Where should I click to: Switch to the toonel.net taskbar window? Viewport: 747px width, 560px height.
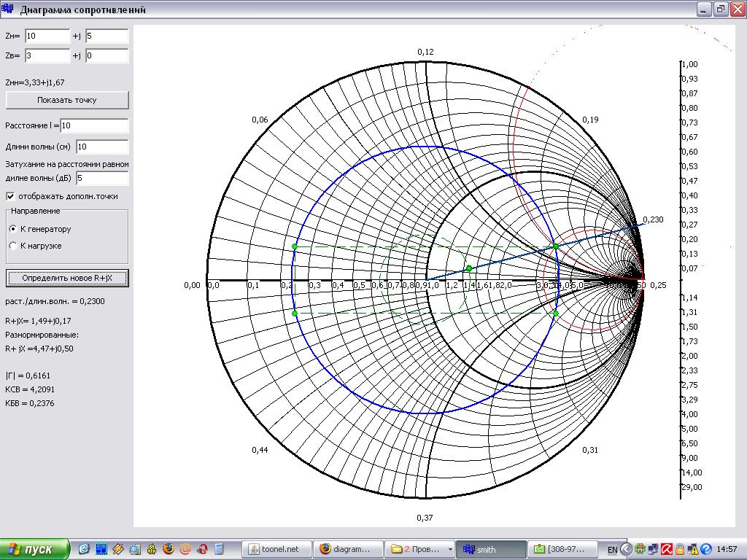(x=276, y=549)
